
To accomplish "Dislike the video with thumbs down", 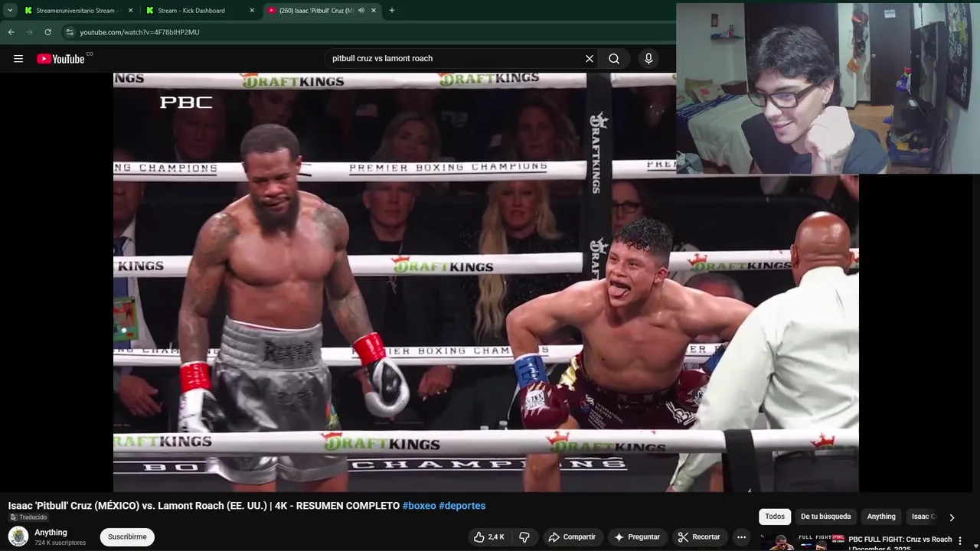I will [x=524, y=537].
